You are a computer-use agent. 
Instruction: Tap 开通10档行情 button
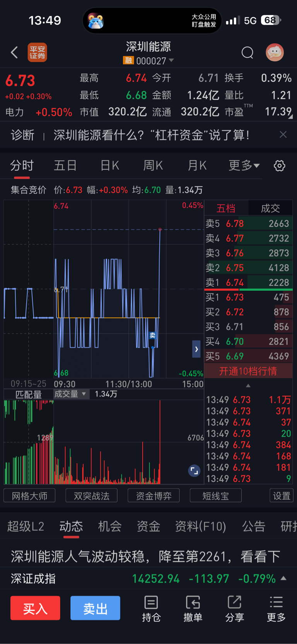pos(248,371)
